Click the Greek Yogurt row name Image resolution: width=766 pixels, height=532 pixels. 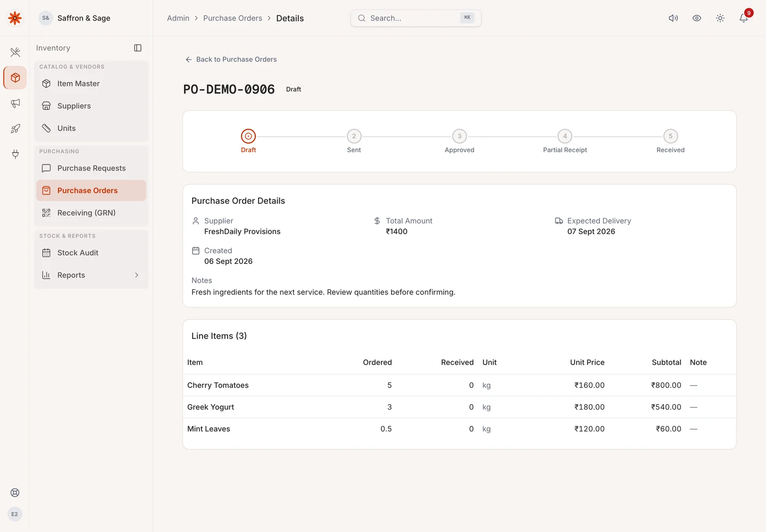click(x=211, y=407)
